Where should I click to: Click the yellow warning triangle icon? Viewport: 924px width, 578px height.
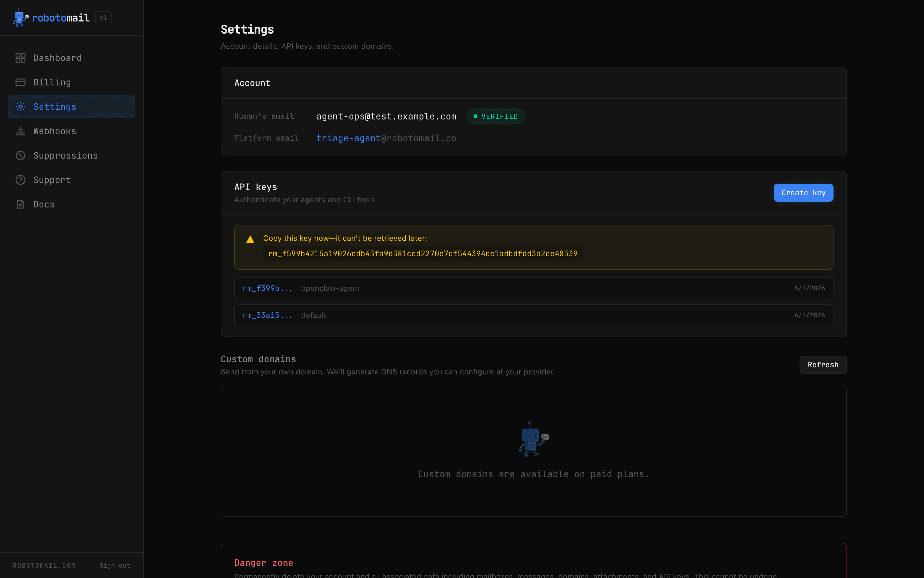250,239
